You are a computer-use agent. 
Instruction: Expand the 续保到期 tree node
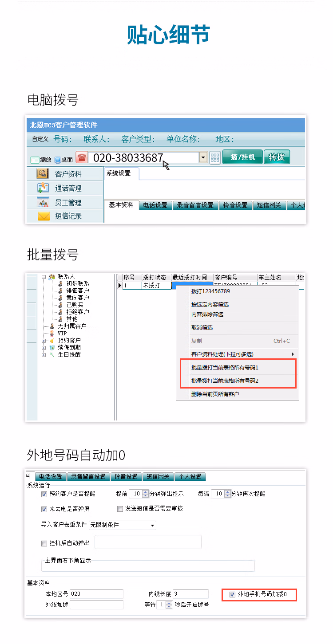44,348
